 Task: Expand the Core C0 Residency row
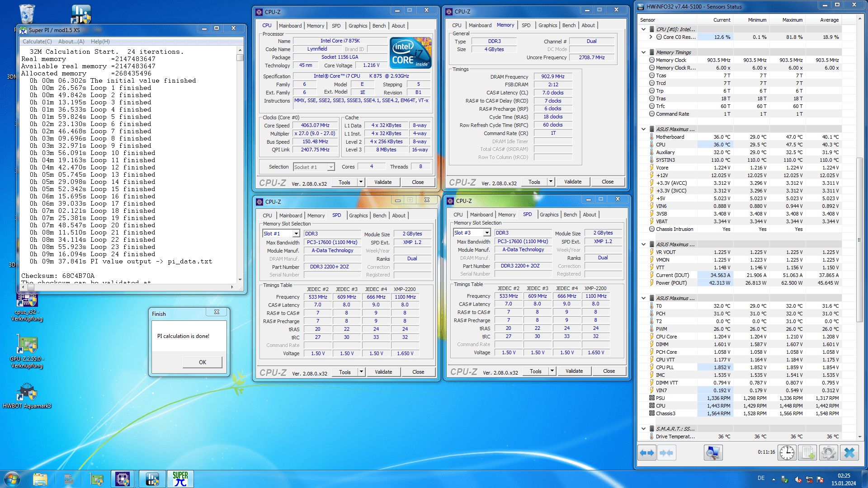coord(651,37)
